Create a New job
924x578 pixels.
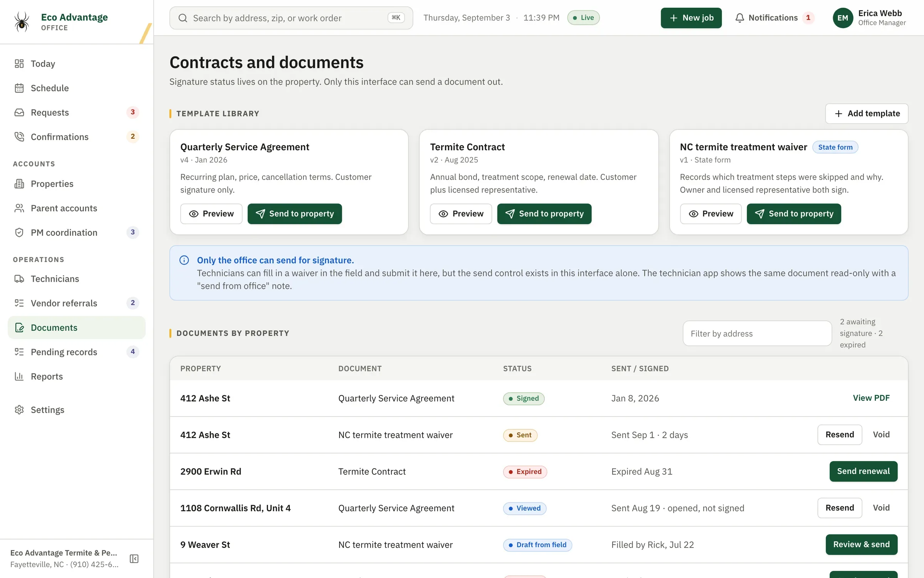[x=691, y=18]
